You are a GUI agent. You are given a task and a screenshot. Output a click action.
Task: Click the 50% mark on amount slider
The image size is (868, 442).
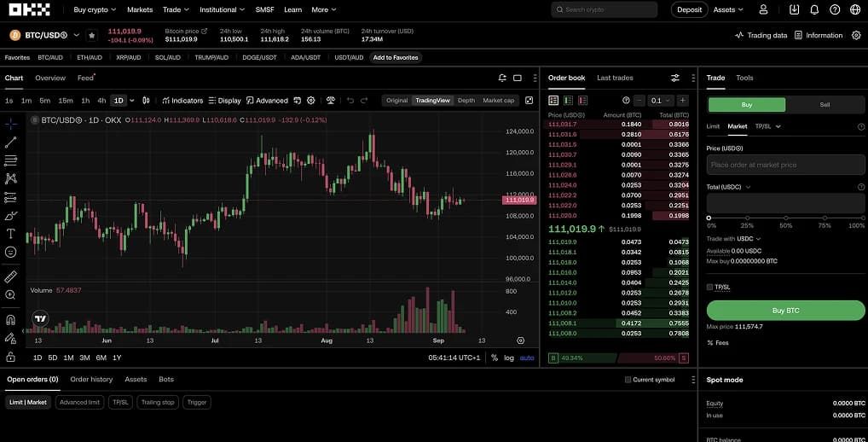[785, 218]
